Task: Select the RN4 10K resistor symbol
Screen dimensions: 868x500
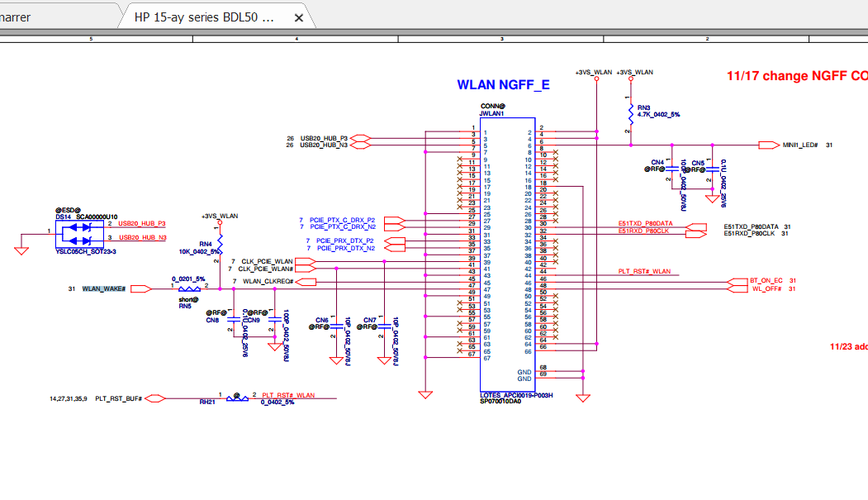Action: (x=220, y=244)
